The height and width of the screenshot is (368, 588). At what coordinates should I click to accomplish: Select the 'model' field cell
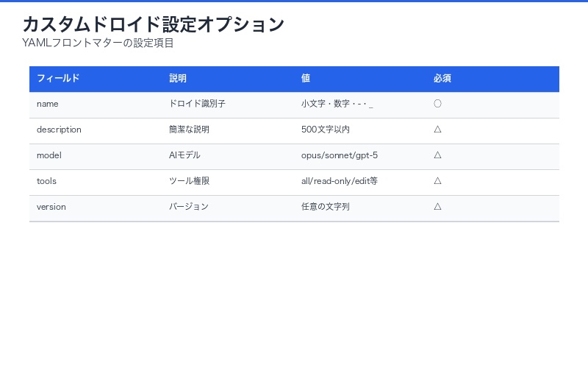(x=49, y=155)
